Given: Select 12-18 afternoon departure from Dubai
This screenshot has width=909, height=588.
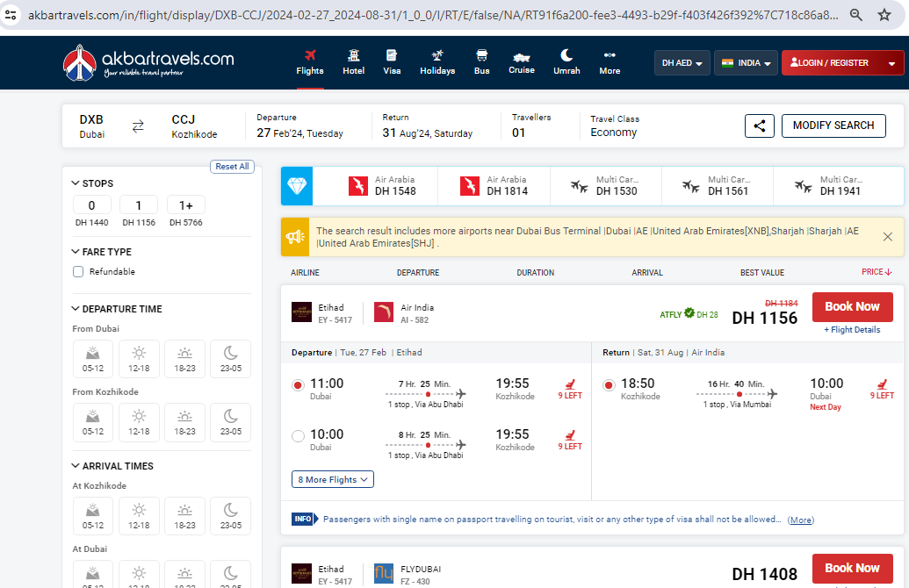Looking at the screenshot, I should click(139, 359).
